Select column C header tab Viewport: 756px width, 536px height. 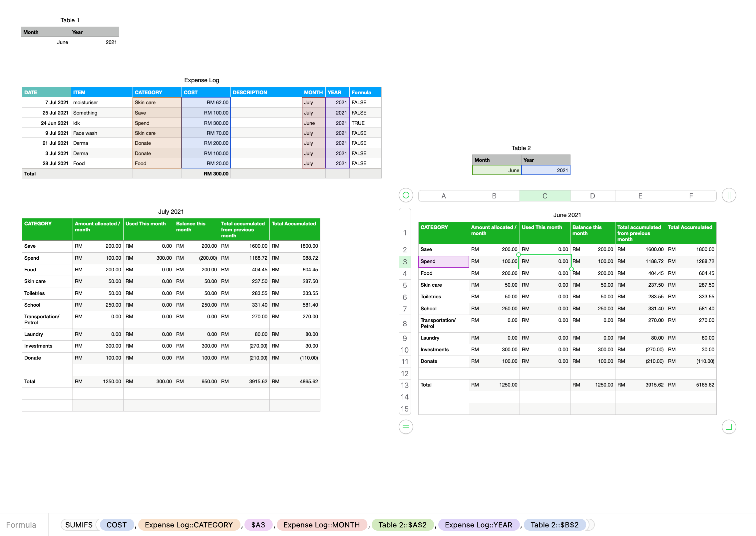pos(545,196)
